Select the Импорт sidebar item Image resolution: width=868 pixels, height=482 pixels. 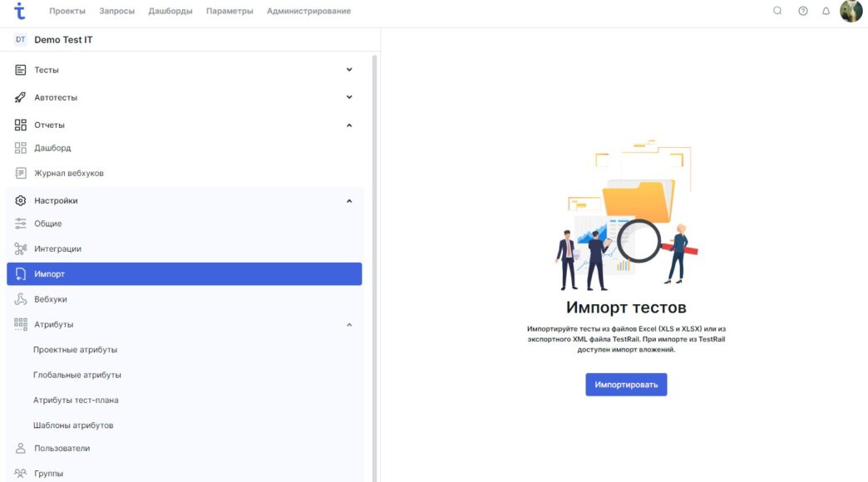pyautogui.click(x=185, y=274)
